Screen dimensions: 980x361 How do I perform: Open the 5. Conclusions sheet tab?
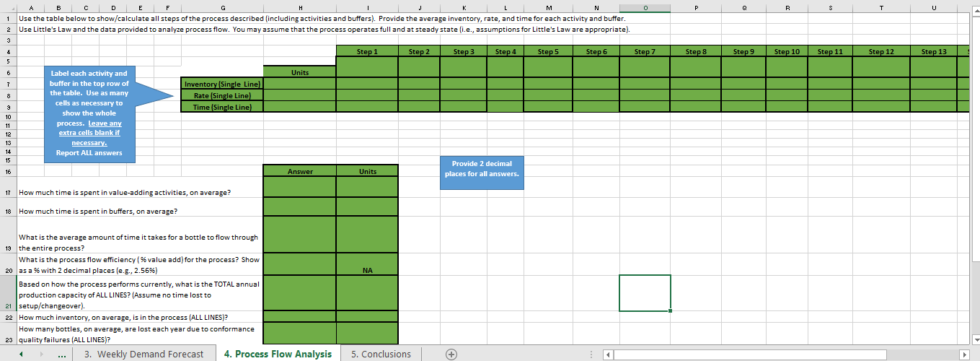pos(381,354)
